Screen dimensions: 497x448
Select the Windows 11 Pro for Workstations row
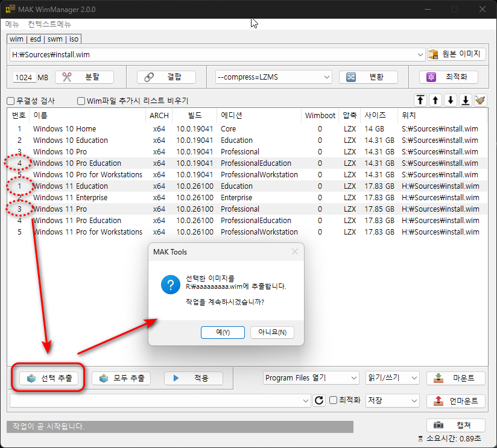(x=247, y=232)
